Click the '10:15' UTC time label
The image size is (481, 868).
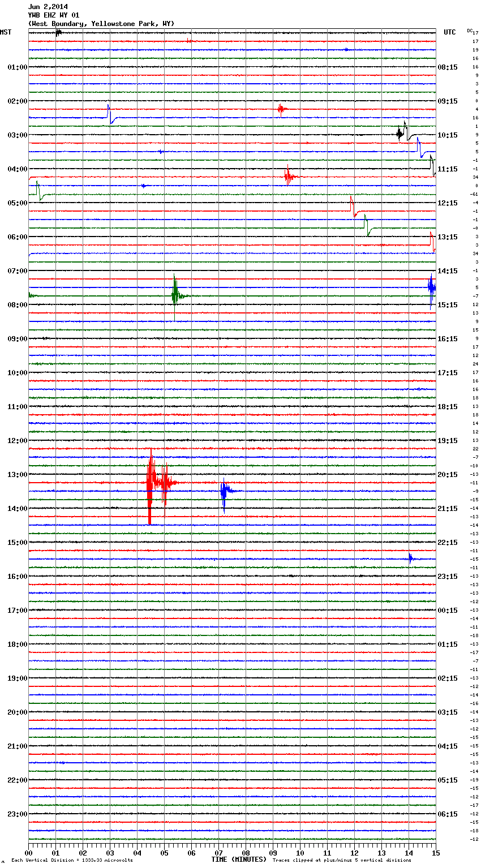(x=448, y=135)
